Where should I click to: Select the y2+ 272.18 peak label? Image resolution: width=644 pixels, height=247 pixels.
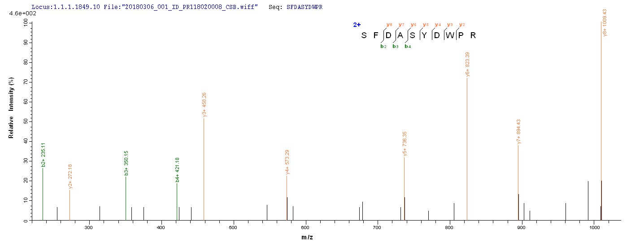tap(70, 176)
